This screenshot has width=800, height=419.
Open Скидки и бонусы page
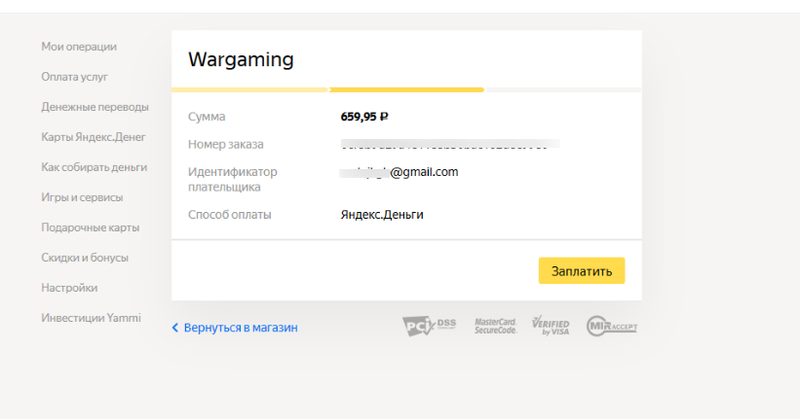85,257
